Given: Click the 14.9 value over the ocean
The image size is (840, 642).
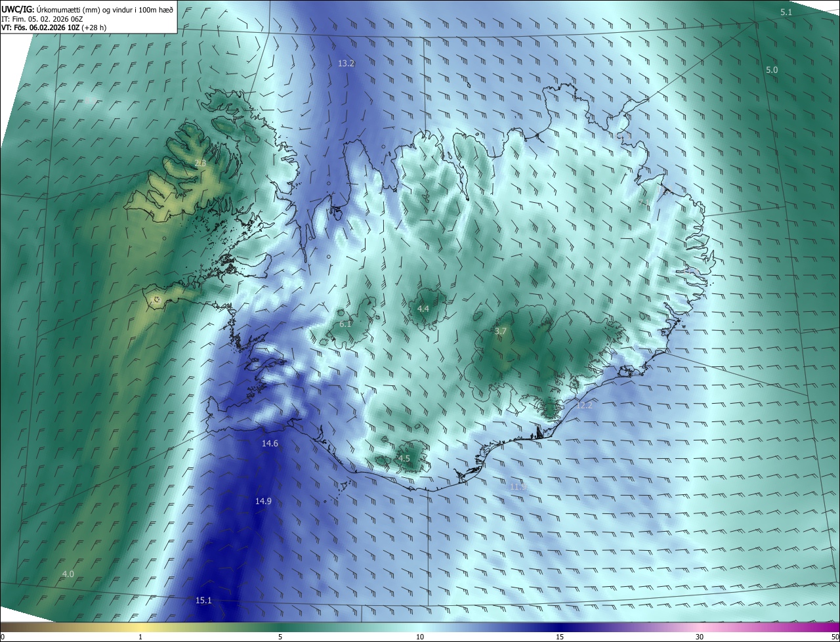Looking at the screenshot, I should (263, 501).
